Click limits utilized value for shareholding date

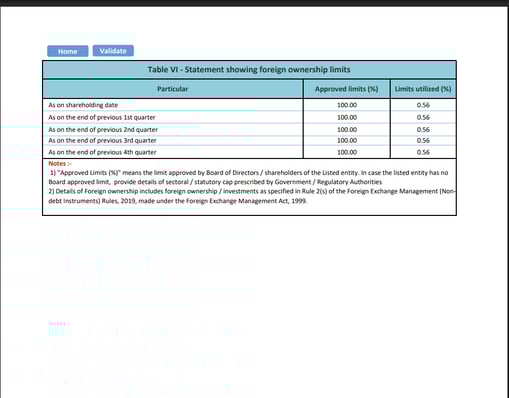[x=423, y=105]
